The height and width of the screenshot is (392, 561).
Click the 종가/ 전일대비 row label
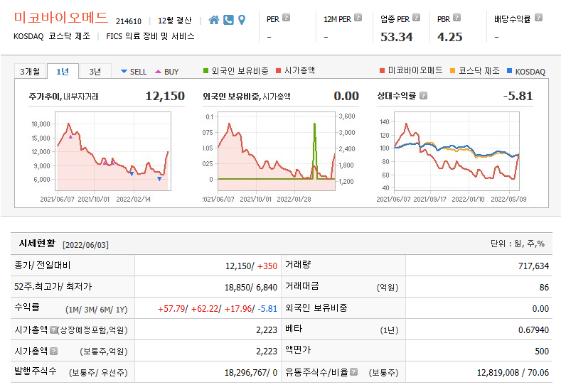coord(43,265)
